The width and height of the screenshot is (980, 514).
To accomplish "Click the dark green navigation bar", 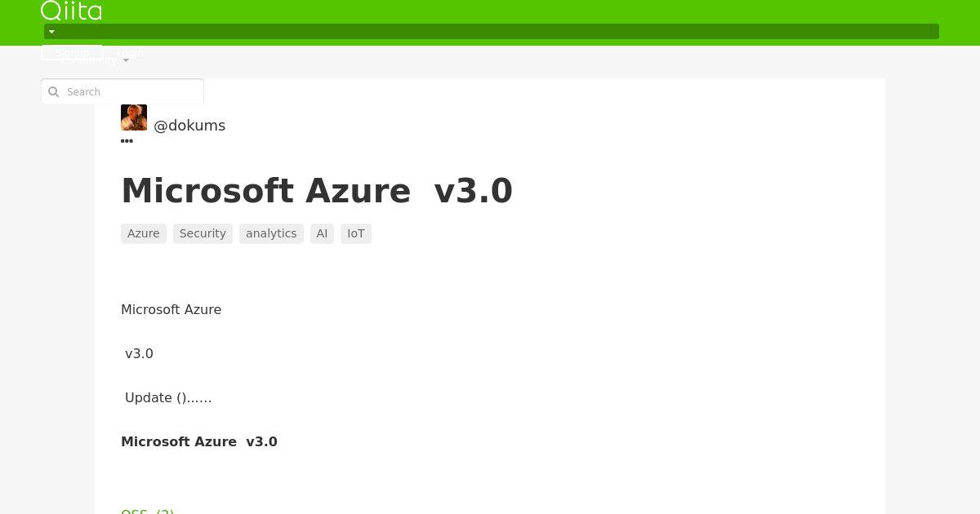I will pyautogui.click(x=492, y=32).
